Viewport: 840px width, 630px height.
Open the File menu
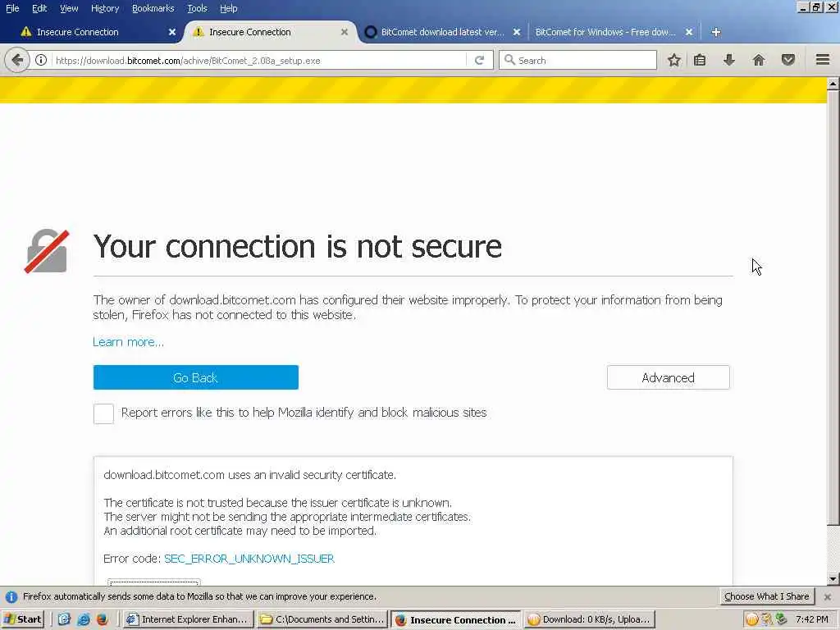[12, 8]
